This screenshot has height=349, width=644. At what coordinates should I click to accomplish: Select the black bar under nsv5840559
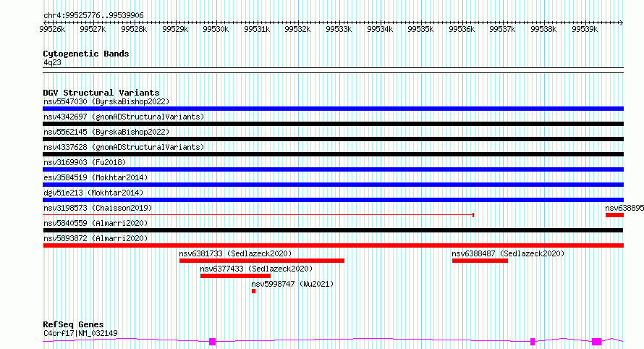pyautogui.click(x=333, y=230)
